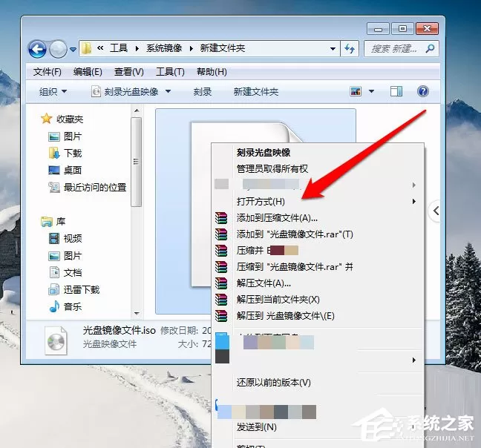Screen dimensions: 481x448
Task: Click the search box for 新建文件夹
Action: point(402,48)
